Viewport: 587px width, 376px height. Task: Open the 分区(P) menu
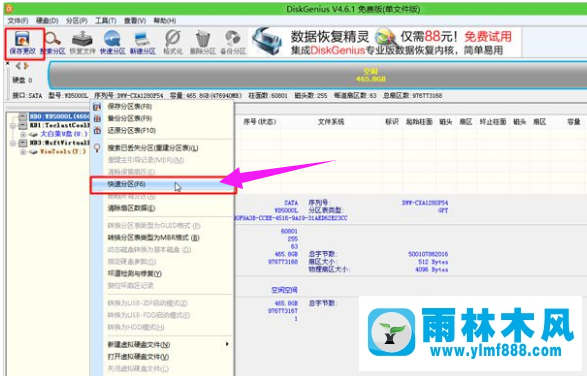click(76, 21)
